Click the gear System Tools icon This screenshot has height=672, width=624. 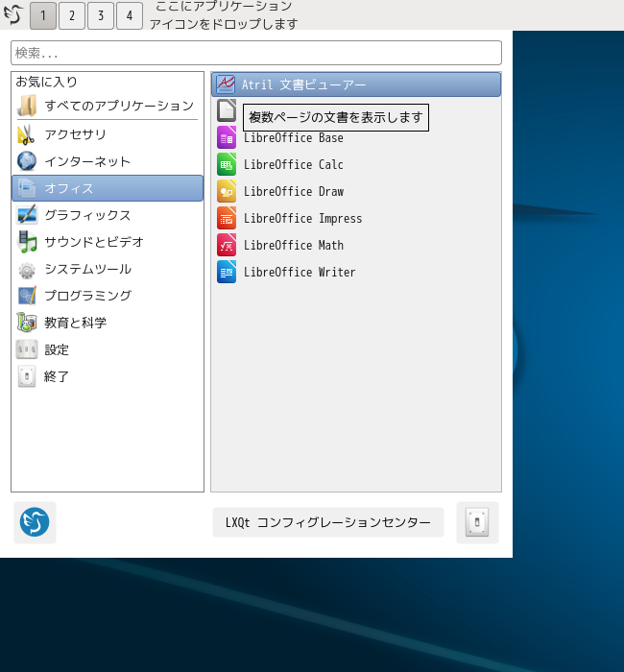[27, 270]
